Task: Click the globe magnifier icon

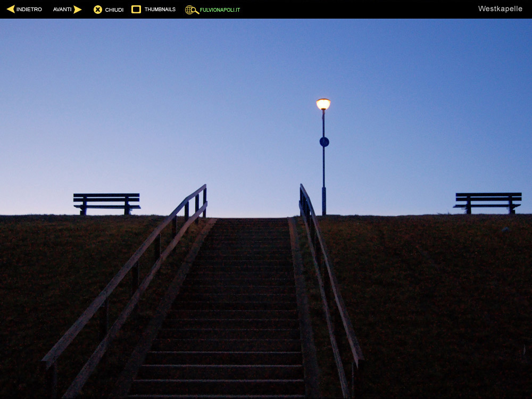Action: pos(192,10)
